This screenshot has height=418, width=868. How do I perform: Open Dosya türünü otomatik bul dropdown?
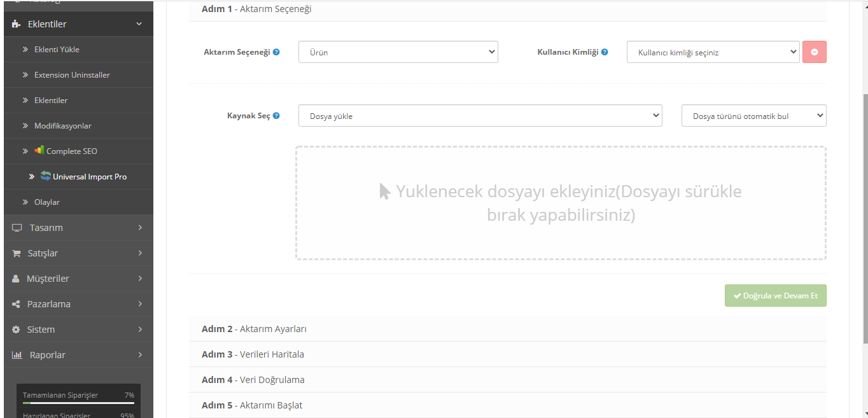(754, 116)
